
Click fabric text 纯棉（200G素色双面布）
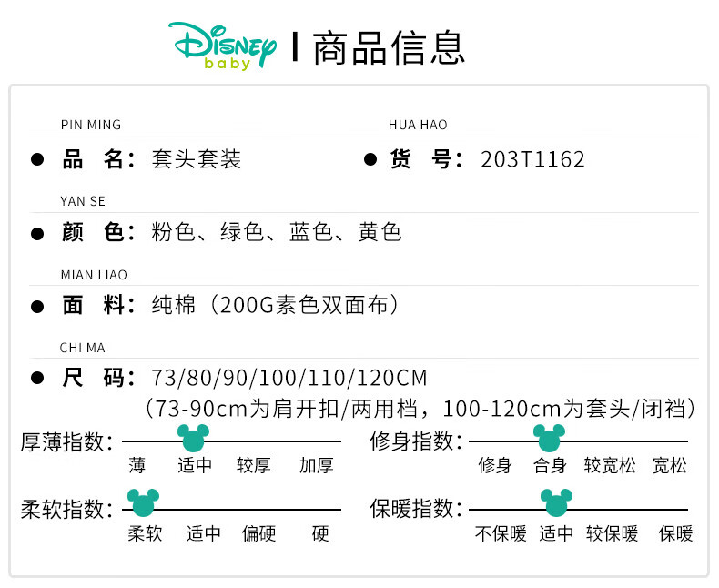(275, 305)
